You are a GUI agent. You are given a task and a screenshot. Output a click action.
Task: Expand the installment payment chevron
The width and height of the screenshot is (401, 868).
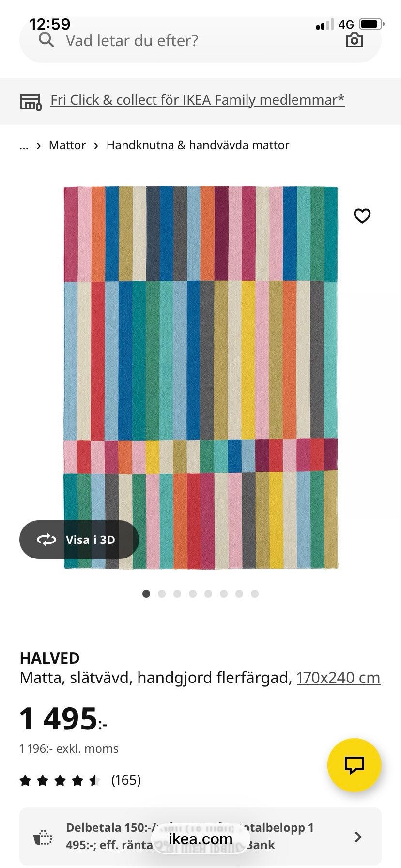(x=358, y=837)
